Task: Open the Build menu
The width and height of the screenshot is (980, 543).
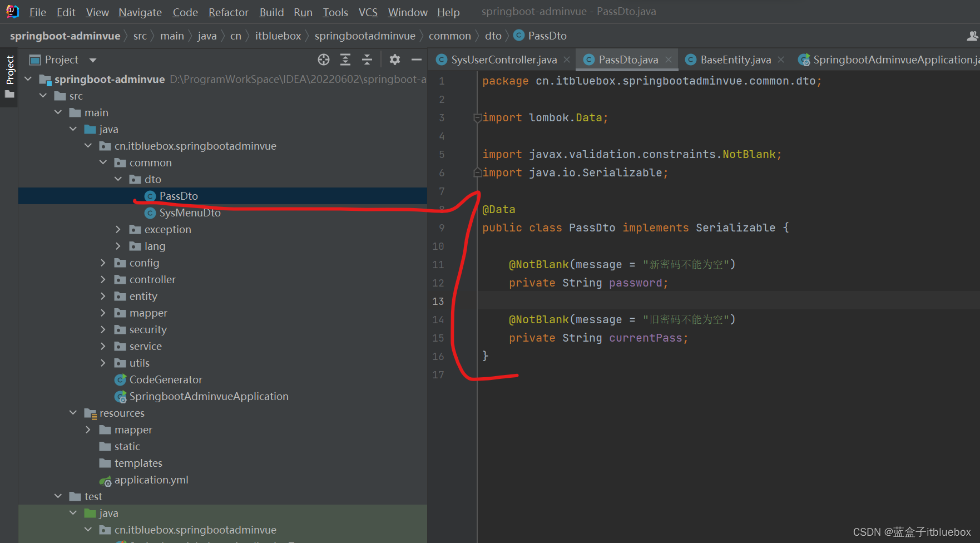Action: [271, 12]
